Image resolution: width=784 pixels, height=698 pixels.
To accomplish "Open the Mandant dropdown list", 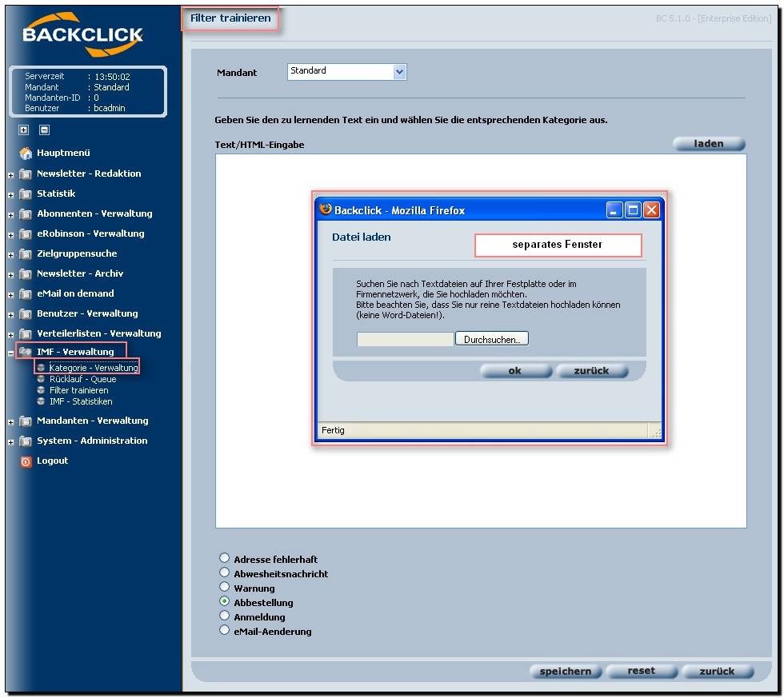I will (399, 72).
